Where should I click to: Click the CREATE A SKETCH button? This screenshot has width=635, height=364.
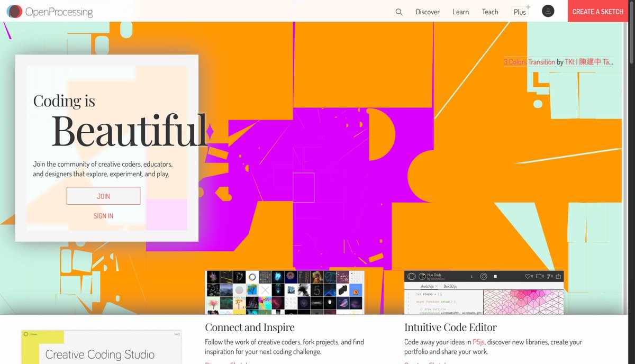(x=598, y=11)
